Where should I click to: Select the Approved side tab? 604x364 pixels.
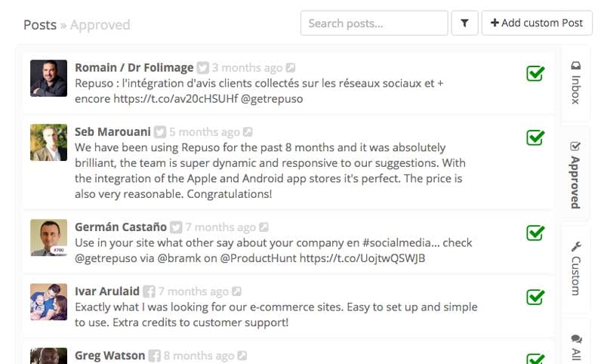point(575,174)
